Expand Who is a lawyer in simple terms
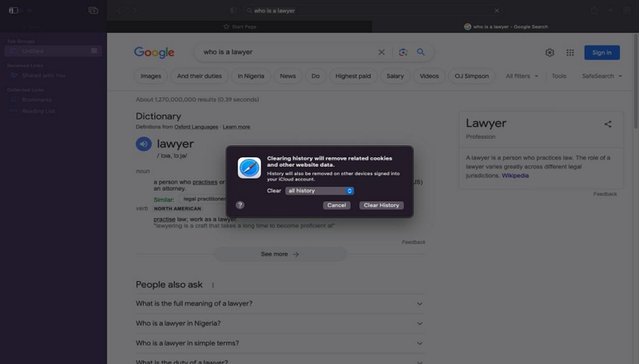The image size is (639, 364). [280, 343]
